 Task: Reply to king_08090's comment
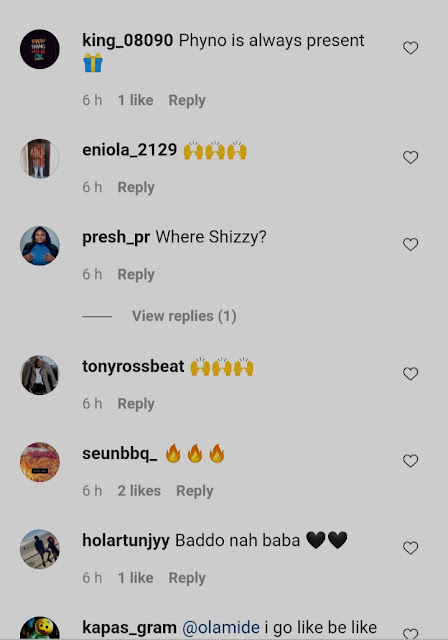click(x=187, y=100)
